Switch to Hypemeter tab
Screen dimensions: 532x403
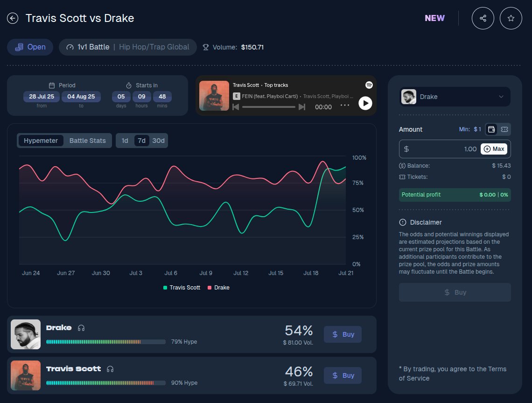click(41, 141)
